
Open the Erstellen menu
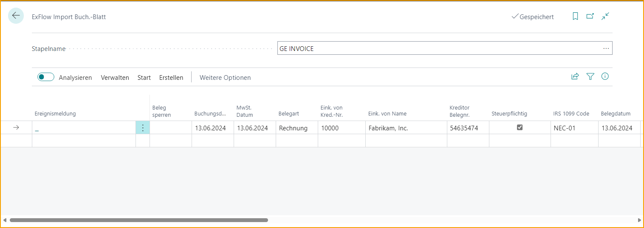click(x=171, y=78)
